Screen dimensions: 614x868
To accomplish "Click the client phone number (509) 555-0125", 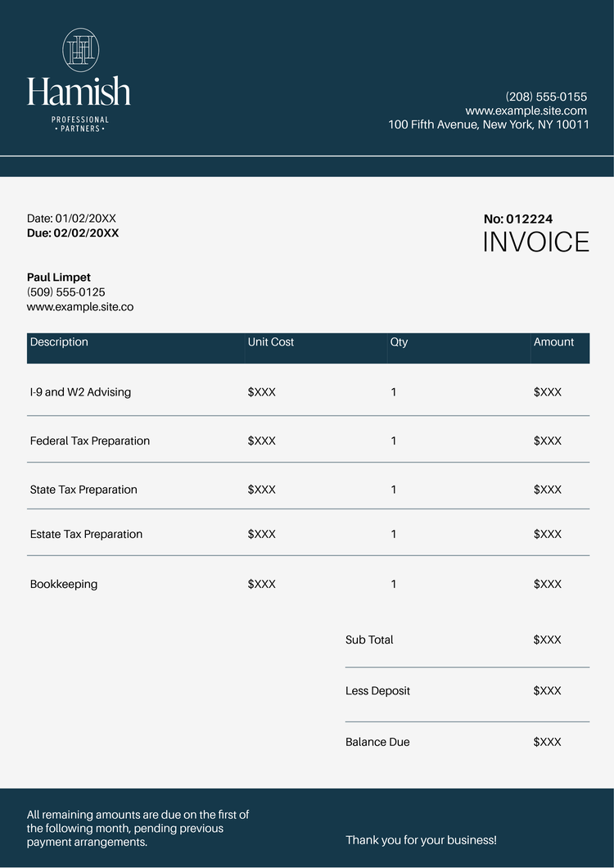I will click(x=66, y=292).
